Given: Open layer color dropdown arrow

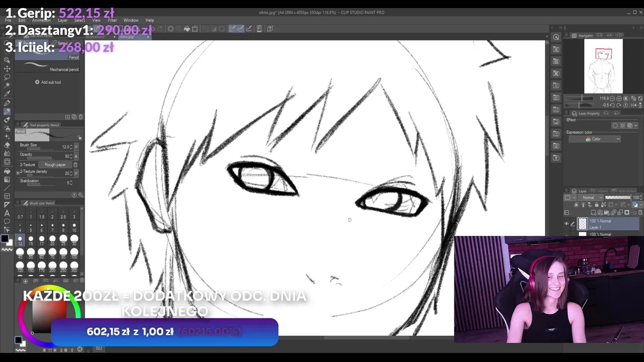Looking at the screenshot, I should pyautogui.click(x=641, y=205).
